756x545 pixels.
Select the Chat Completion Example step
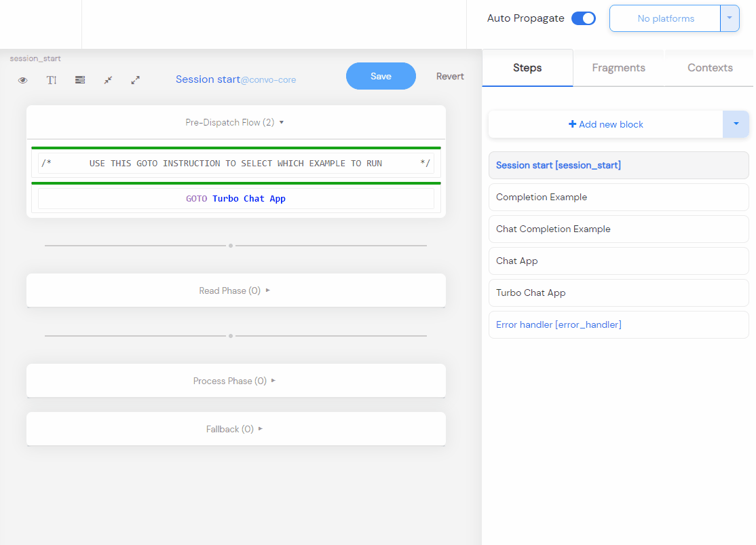coord(619,229)
